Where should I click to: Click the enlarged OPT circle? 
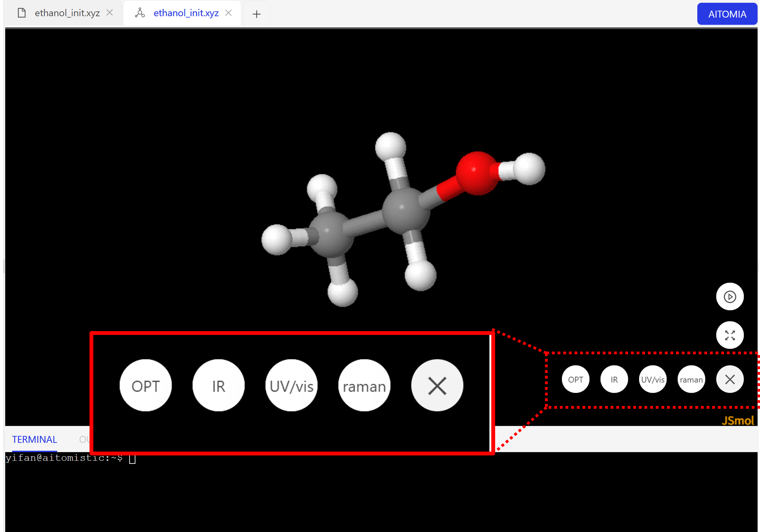(146, 386)
